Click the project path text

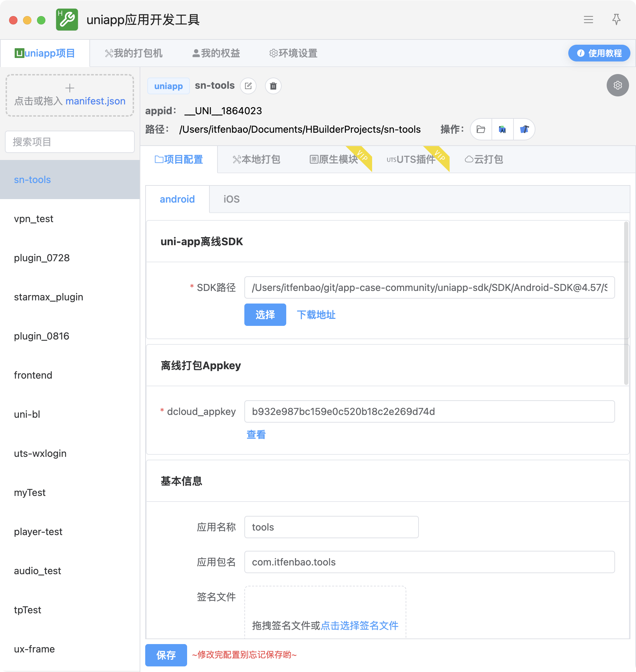300,129
